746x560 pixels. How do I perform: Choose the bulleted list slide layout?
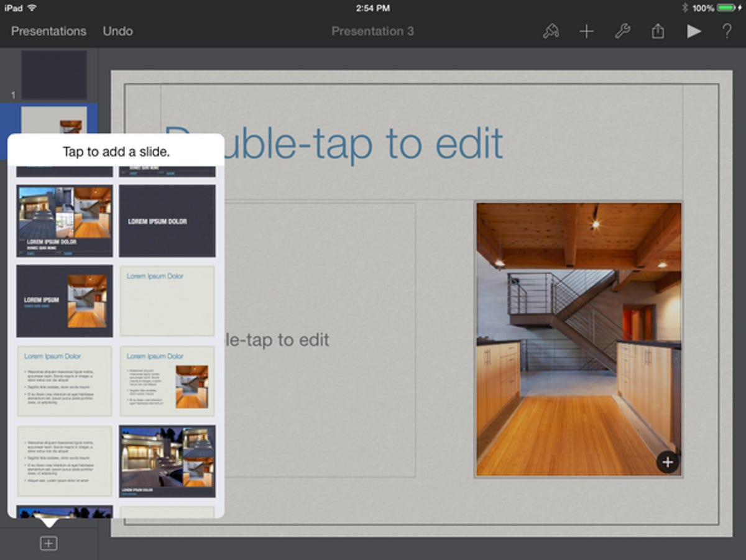pyautogui.click(x=64, y=382)
